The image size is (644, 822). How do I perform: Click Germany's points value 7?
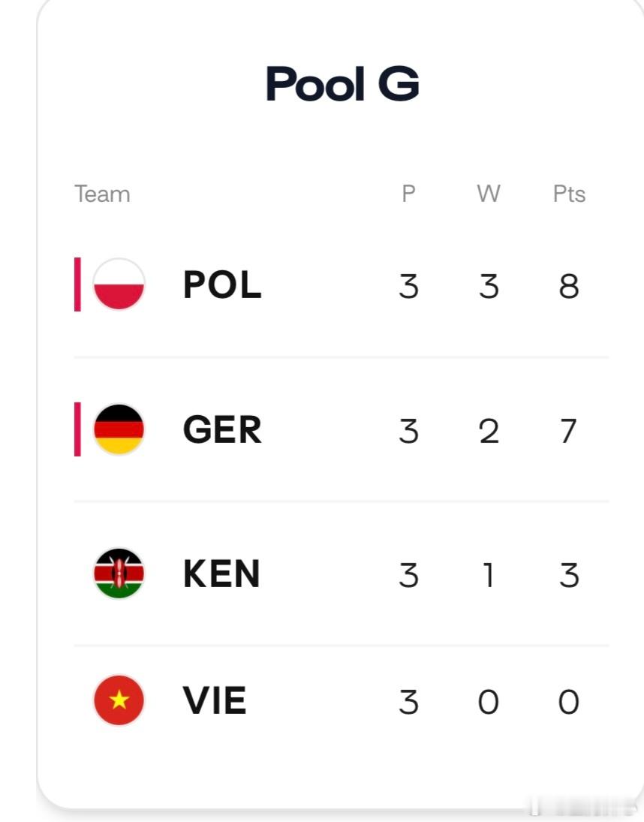coord(568,432)
